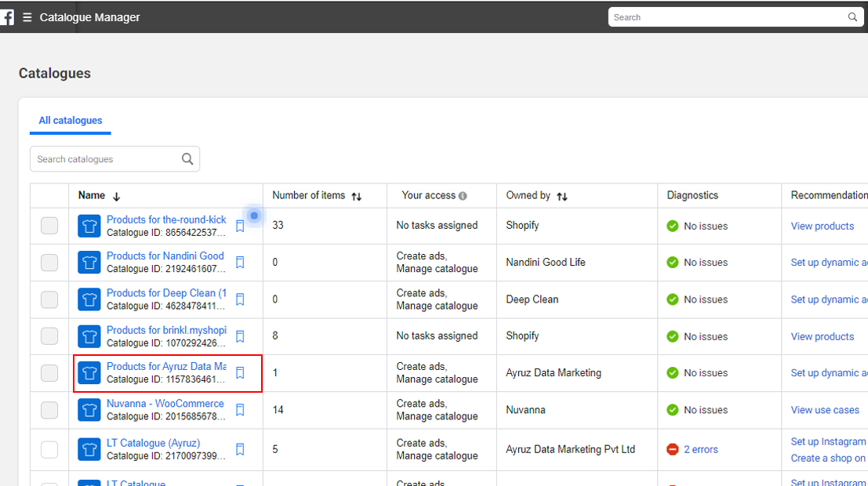Sort using the Owned by arrows
The image size is (868, 486).
click(x=562, y=197)
